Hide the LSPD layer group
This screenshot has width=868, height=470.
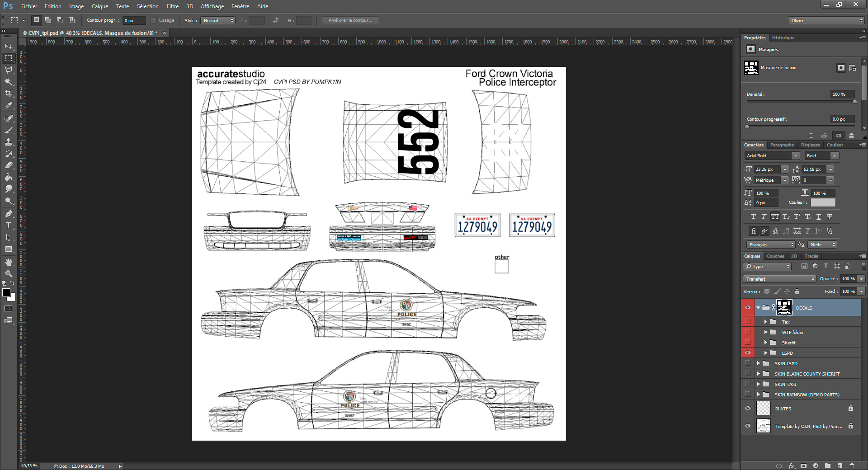(747, 353)
